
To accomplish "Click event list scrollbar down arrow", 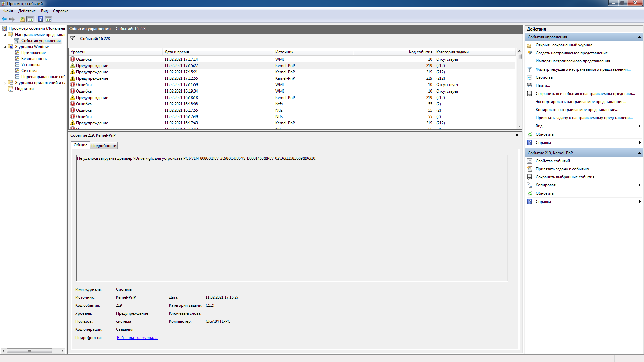I will pyautogui.click(x=519, y=127).
